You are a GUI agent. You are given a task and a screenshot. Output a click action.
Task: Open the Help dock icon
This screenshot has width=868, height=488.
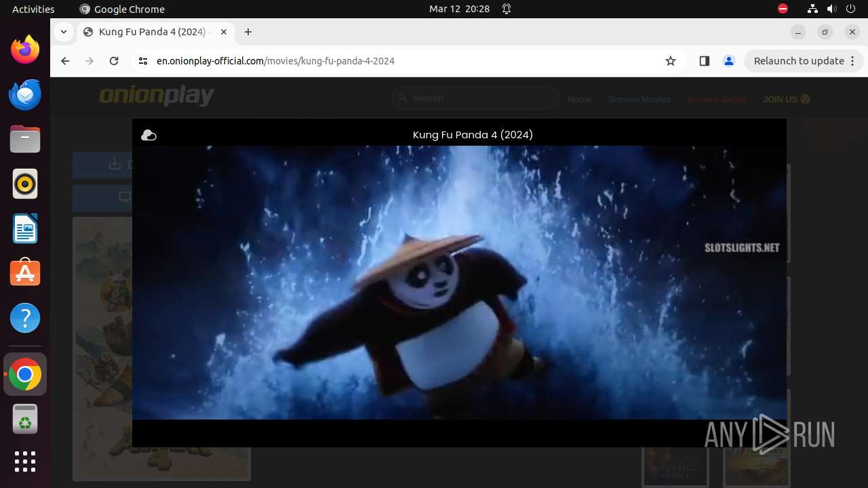tap(25, 318)
